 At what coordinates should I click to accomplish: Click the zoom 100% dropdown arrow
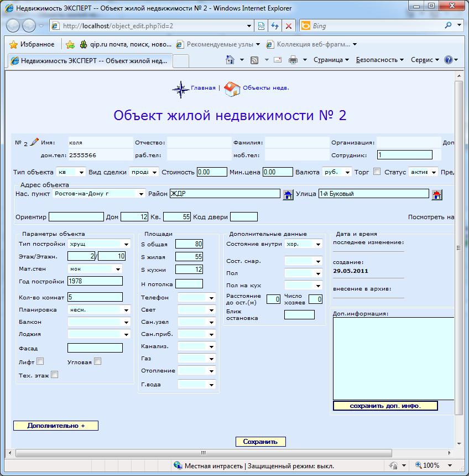point(450,465)
